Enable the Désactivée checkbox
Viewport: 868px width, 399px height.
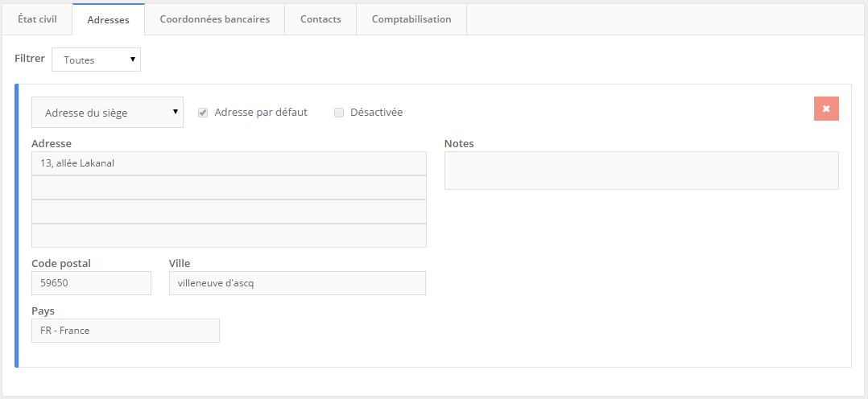point(339,113)
